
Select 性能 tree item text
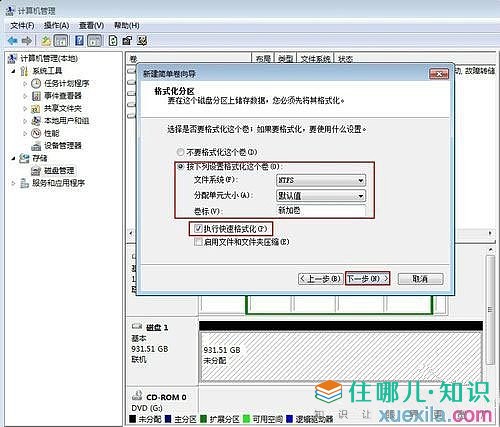[x=52, y=133]
